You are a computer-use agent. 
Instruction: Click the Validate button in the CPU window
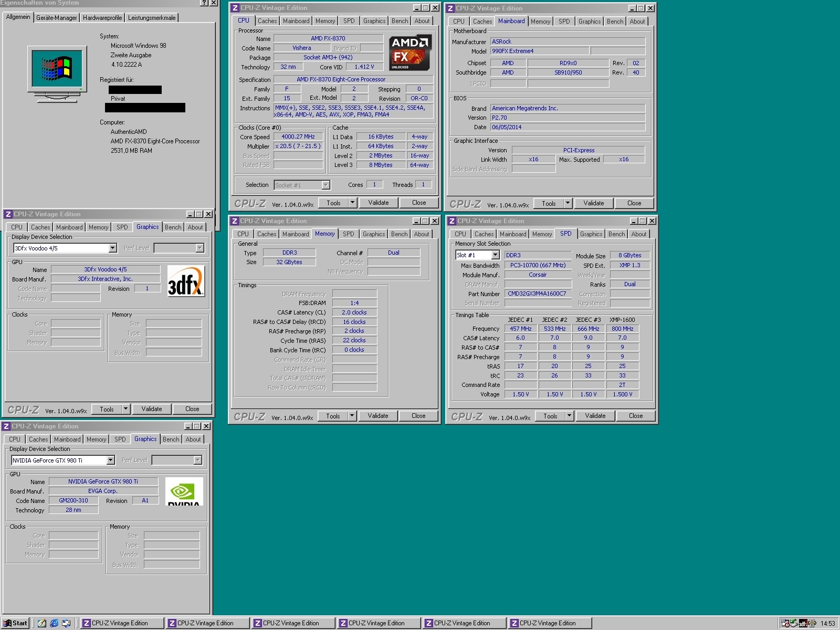[x=379, y=202]
